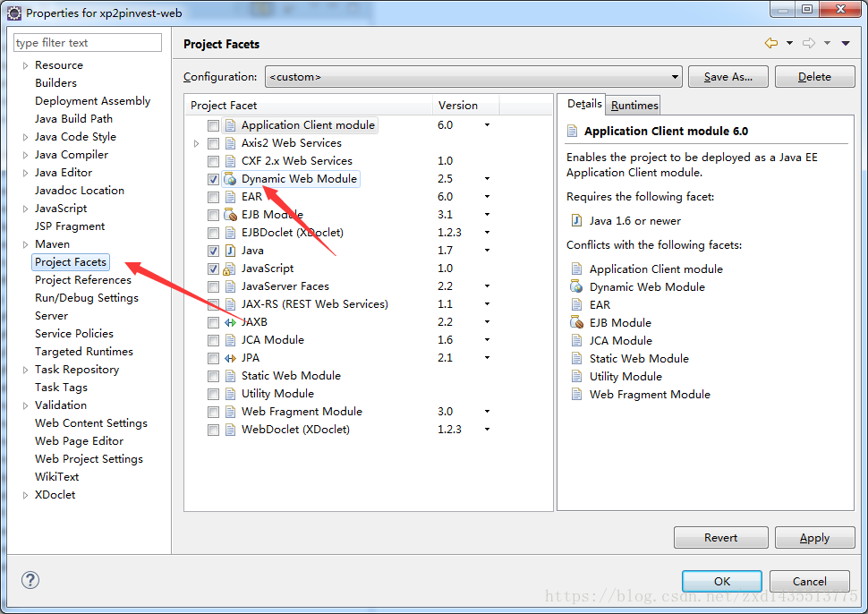Click the JPA facet icon
This screenshot has height=614, width=868.
(x=230, y=358)
